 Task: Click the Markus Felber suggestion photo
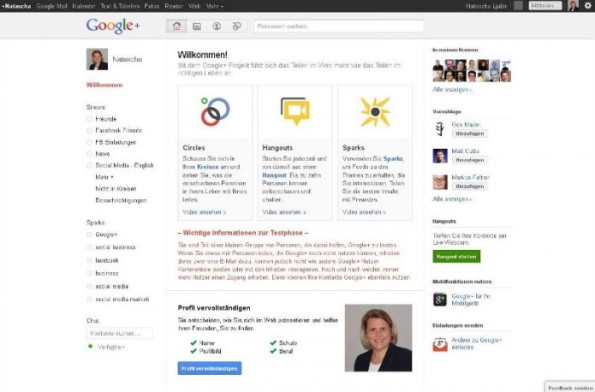440,182
